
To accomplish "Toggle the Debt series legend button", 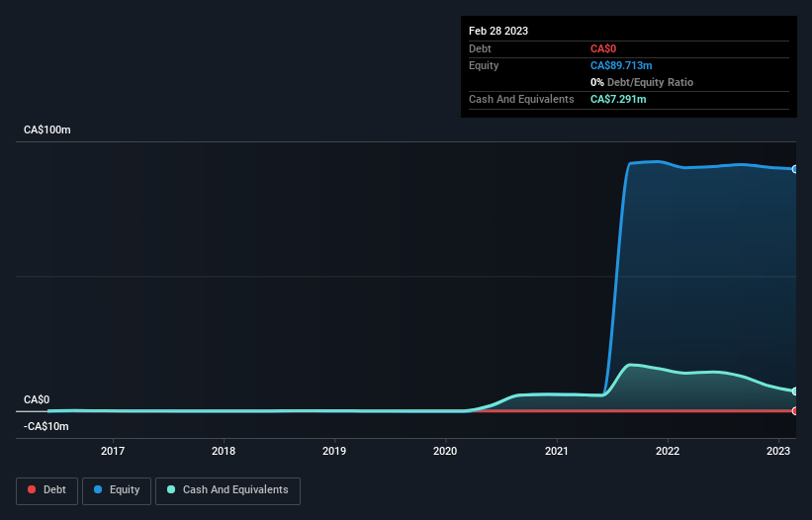I will [46, 490].
